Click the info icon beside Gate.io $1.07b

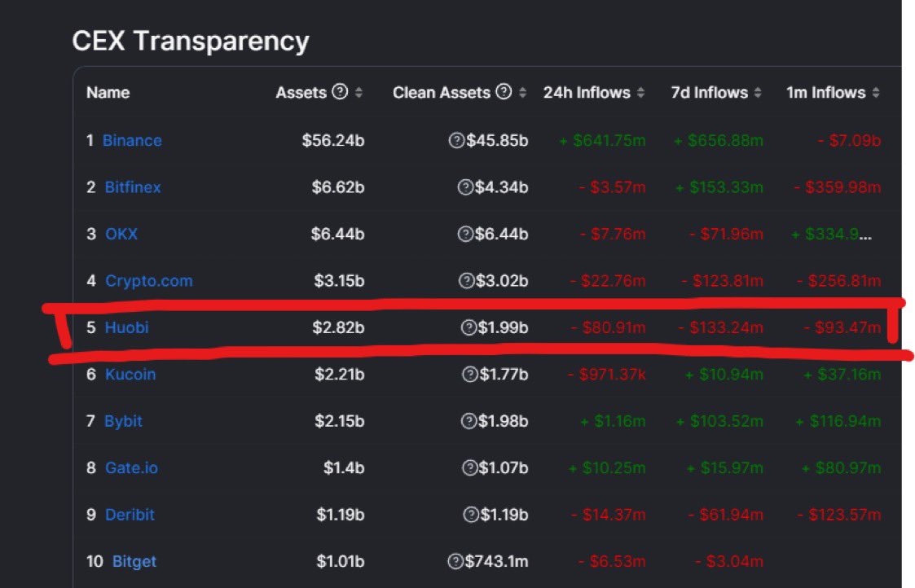click(x=470, y=467)
